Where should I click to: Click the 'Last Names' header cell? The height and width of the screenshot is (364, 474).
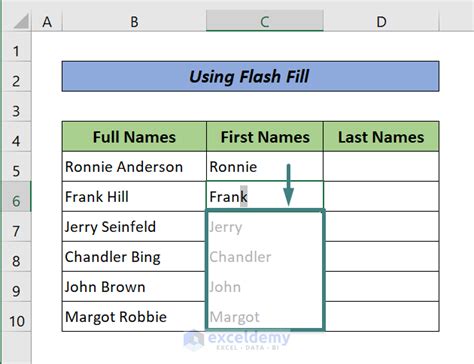pos(381,137)
